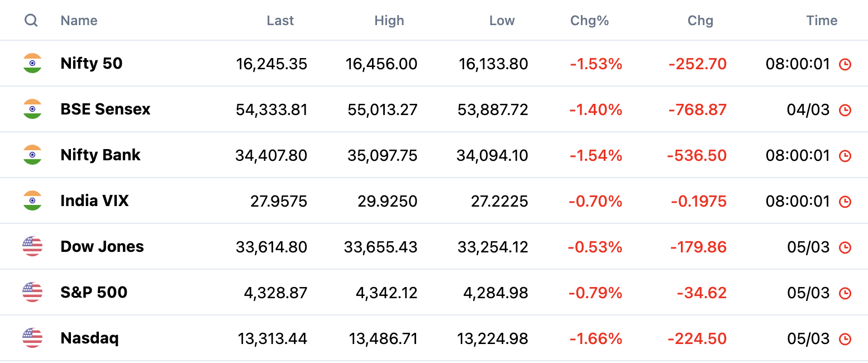Open the India VIX link
The width and height of the screenshot is (868, 363).
(x=94, y=200)
